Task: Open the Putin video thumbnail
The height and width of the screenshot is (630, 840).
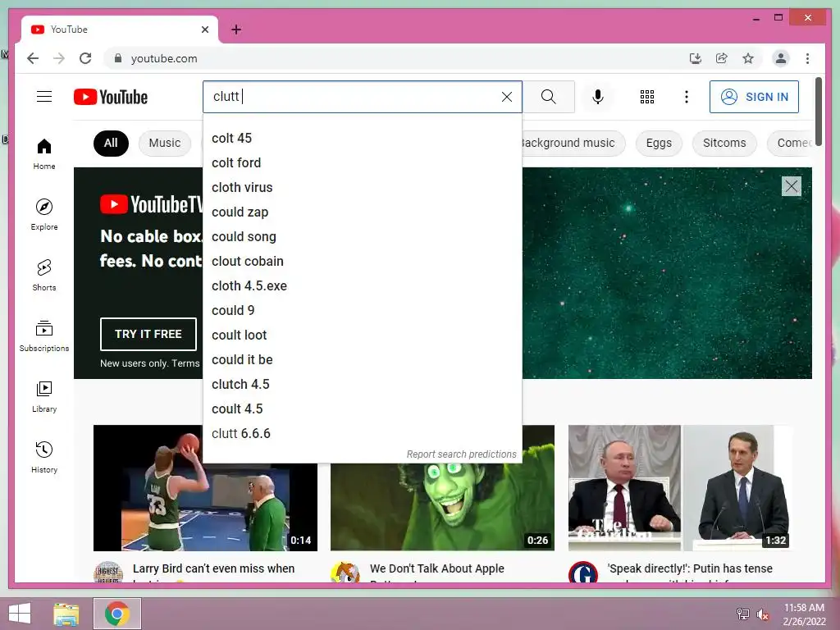Action: (x=680, y=488)
